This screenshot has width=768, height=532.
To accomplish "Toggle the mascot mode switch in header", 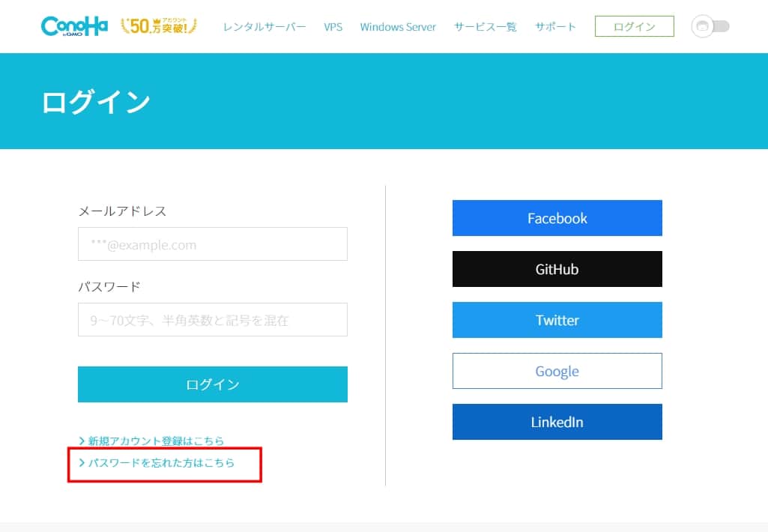I will click(x=710, y=26).
